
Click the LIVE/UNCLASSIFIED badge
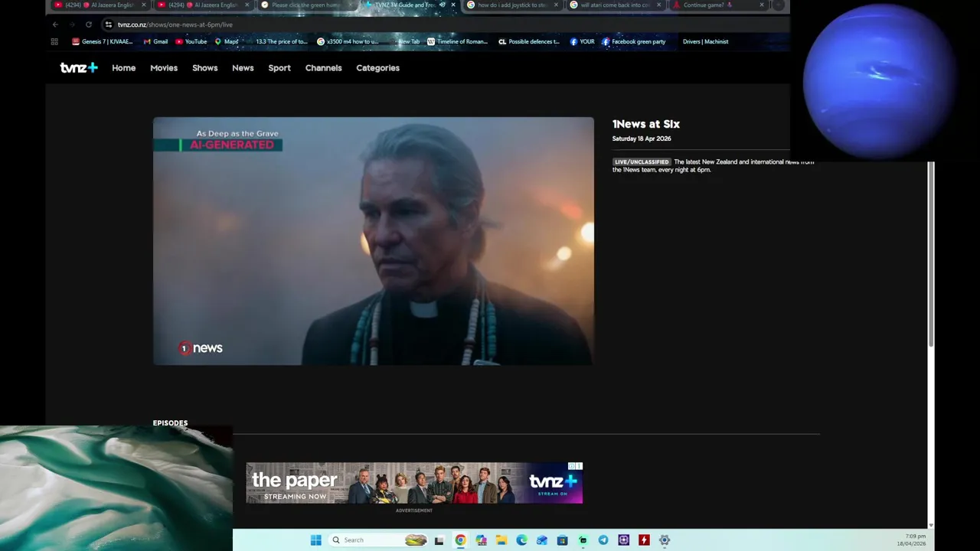pos(642,162)
